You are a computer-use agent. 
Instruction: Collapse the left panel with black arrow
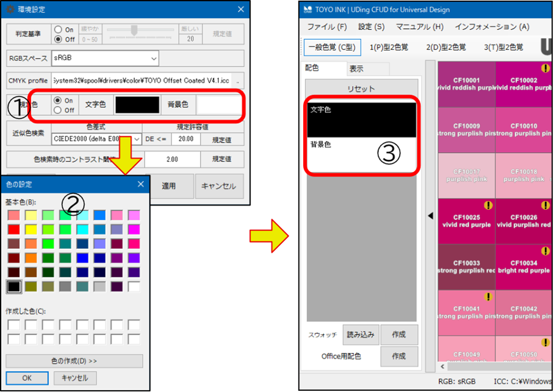[430, 215]
